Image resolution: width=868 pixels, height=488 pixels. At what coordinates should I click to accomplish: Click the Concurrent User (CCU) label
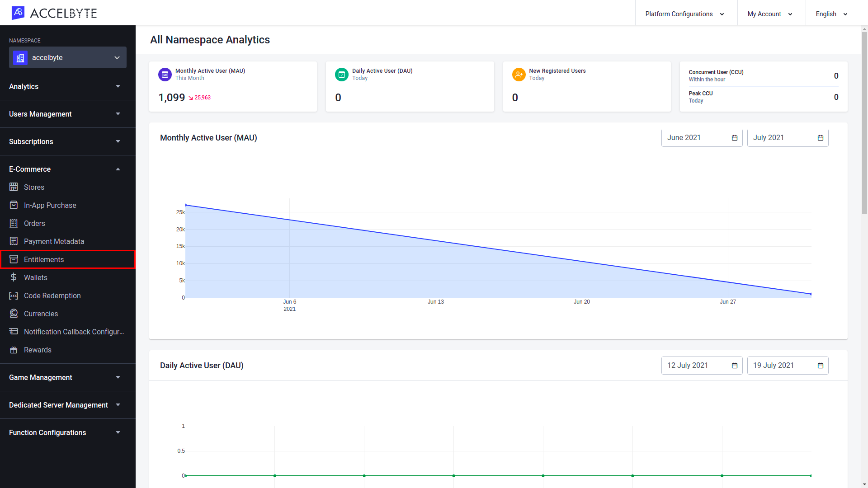click(x=716, y=72)
